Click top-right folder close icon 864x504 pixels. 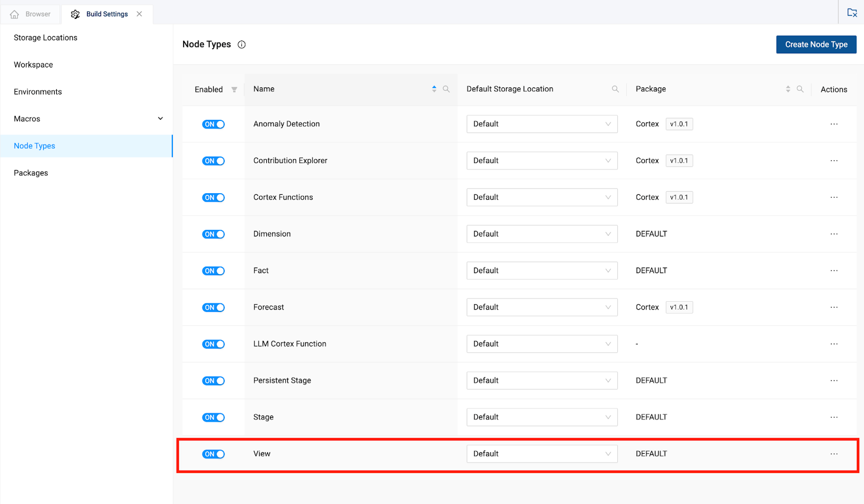pyautogui.click(x=852, y=12)
